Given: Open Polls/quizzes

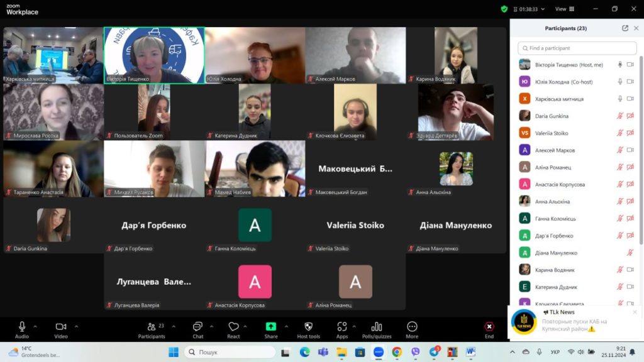Looking at the screenshot, I should [x=377, y=329].
